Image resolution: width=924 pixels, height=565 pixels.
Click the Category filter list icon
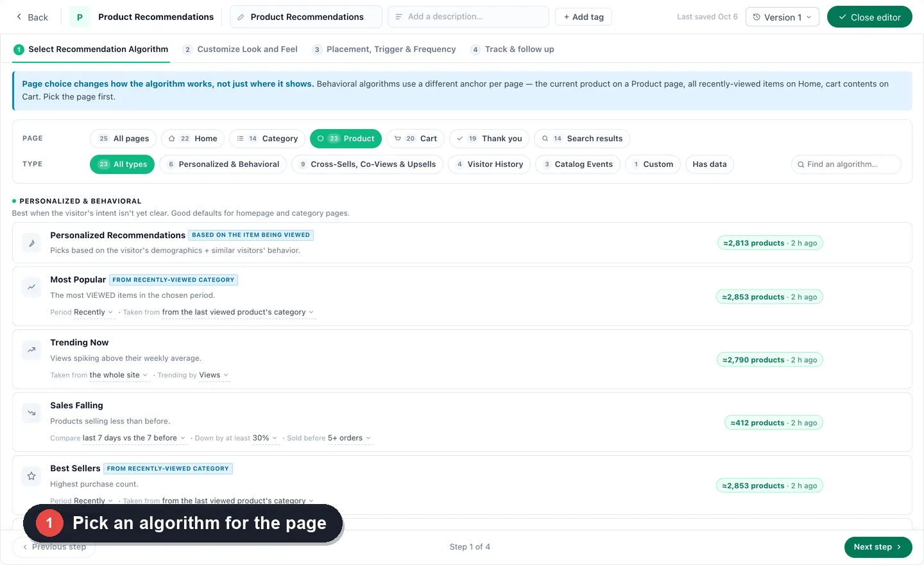(240, 139)
